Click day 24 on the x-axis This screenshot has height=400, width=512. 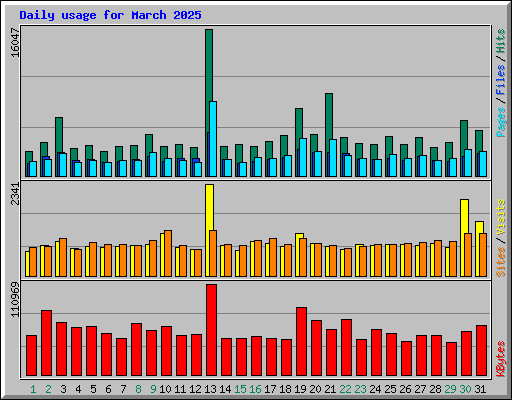(x=375, y=389)
